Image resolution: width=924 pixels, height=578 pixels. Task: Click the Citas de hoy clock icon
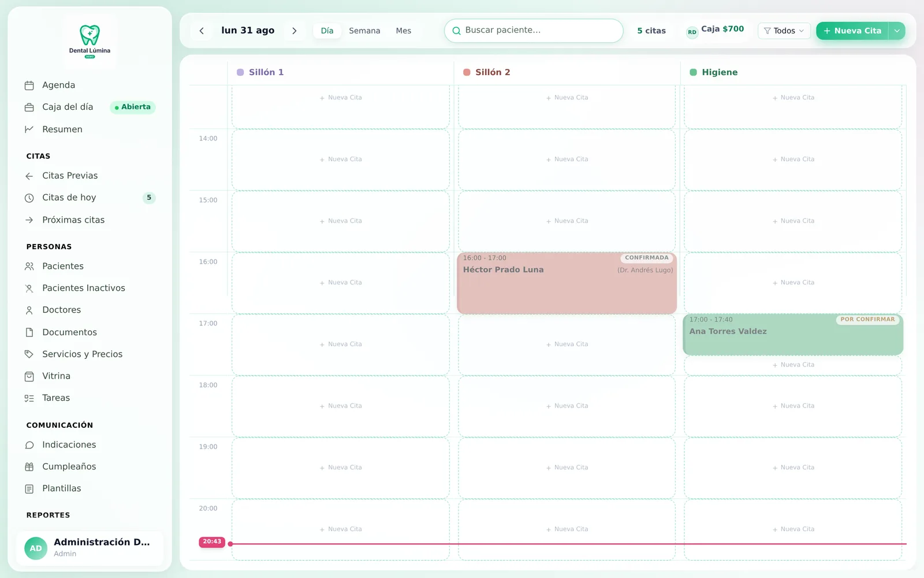pyautogui.click(x=29, y=198)
